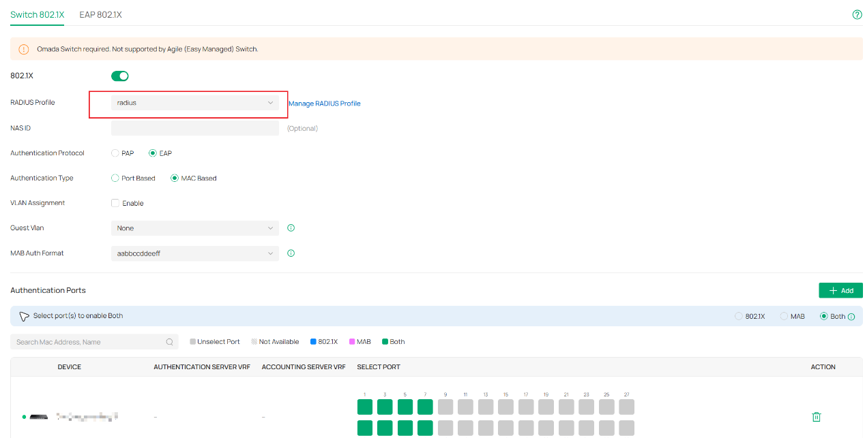
Task: Click the info icon beside the Both option
Action: 851,317
